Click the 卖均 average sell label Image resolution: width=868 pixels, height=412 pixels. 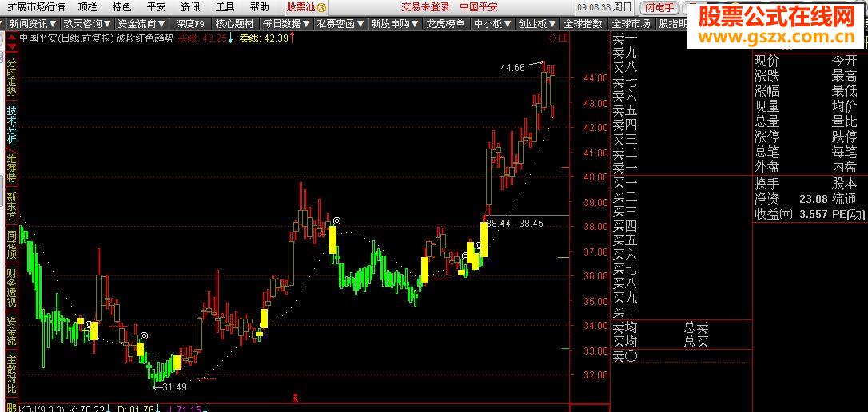[x=625, y=327]
